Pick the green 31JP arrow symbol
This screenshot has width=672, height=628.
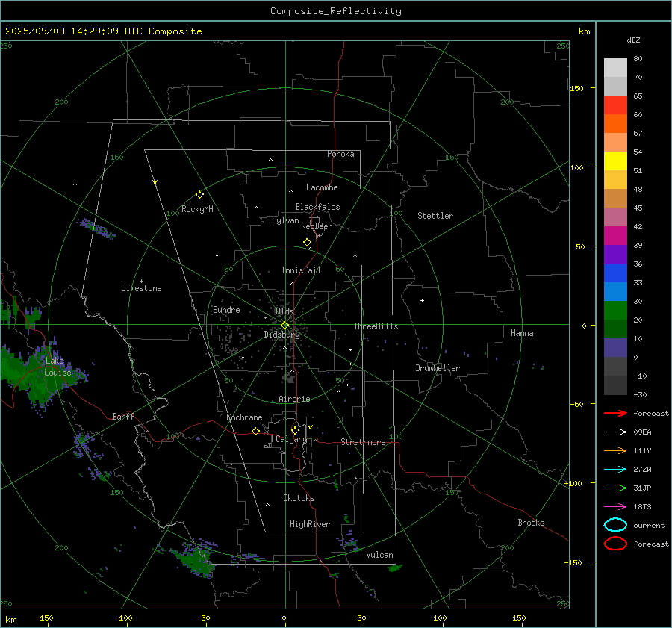click(x=615, y=488)
